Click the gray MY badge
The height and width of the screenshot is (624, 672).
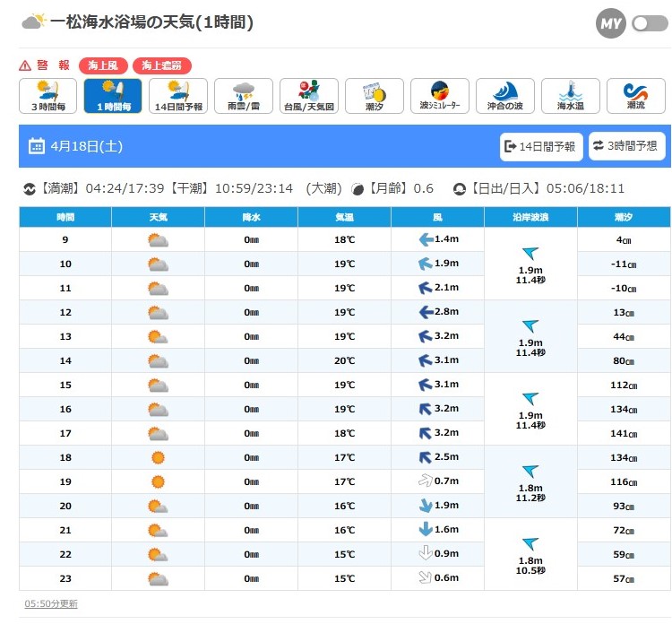tap(611, 23)
